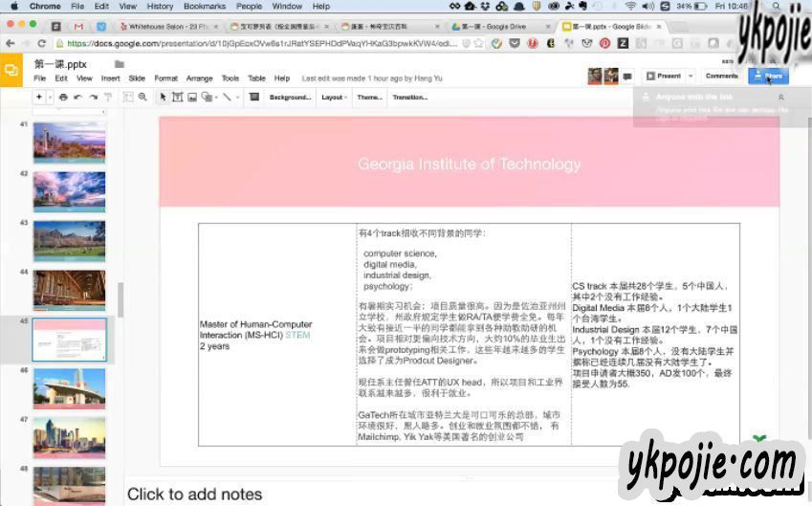Choose the Select arrow cursor tool

coord(163,97)
